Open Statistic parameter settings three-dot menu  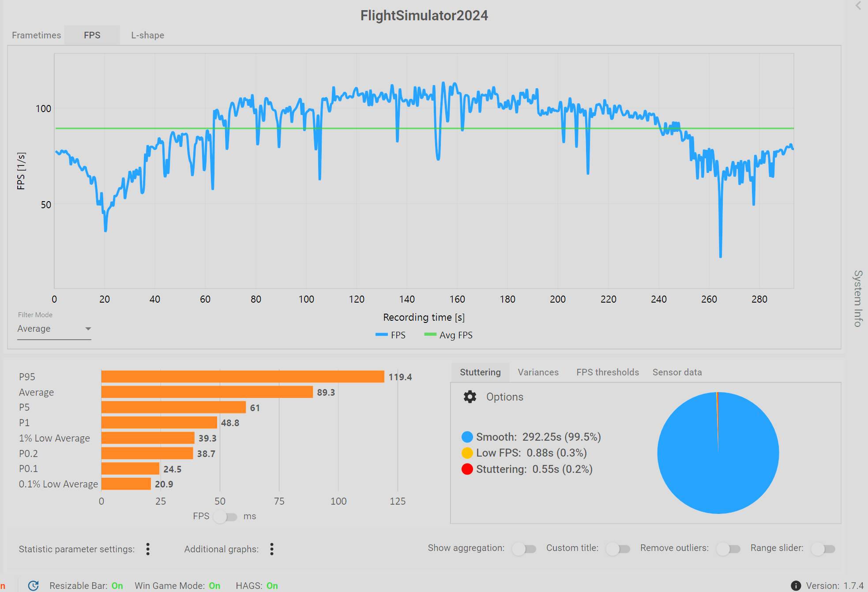[148, 549]
